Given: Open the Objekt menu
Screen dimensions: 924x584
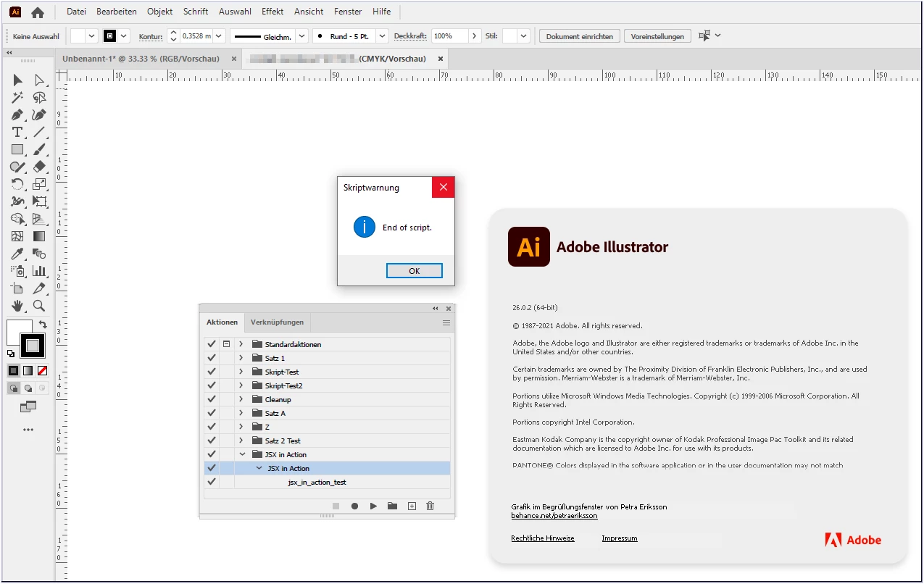Looking at the screenshot, I should pos(159,12).
